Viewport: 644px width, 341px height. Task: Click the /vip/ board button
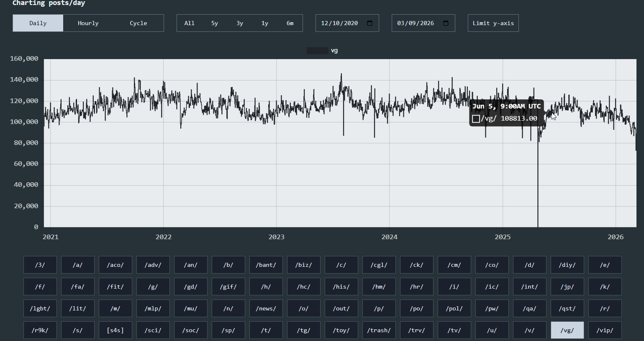[x=605, y=330]
